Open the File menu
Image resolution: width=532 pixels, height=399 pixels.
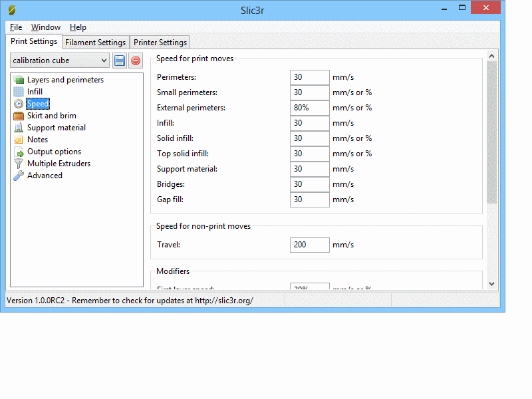pyautogui.click(x=16, y=27)
